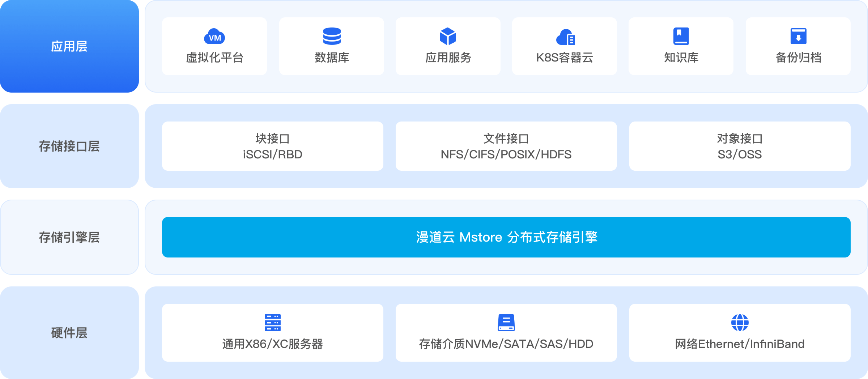Viewport: 868px width, 379px height.
Task: Select the 硬件层 layer tab
Action: point(69,333)
